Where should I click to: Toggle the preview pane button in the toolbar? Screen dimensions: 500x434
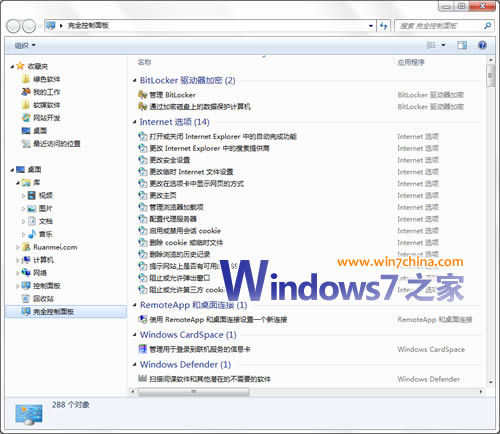(462, 45)
